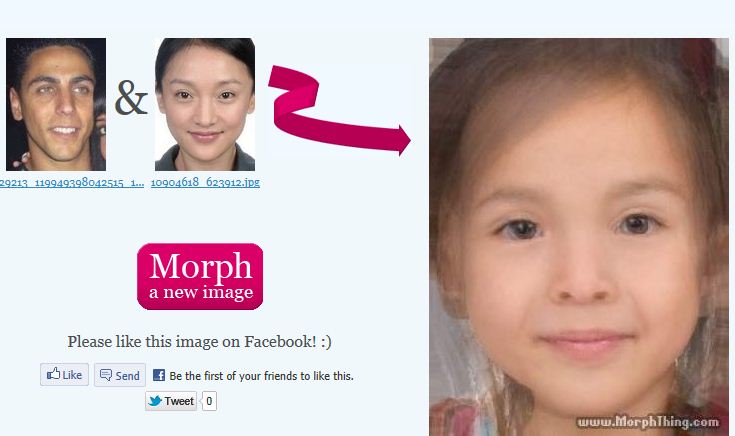
Task: Click the pink curved ribbon arrow
Action: click(x=339, y=109)
